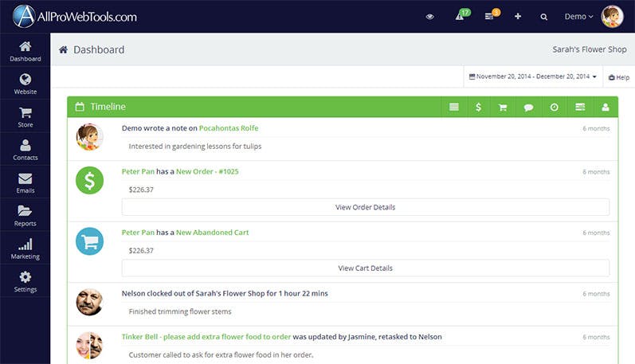
Task: Show all timeline items list filter
Action: click(x=454, y=107)
